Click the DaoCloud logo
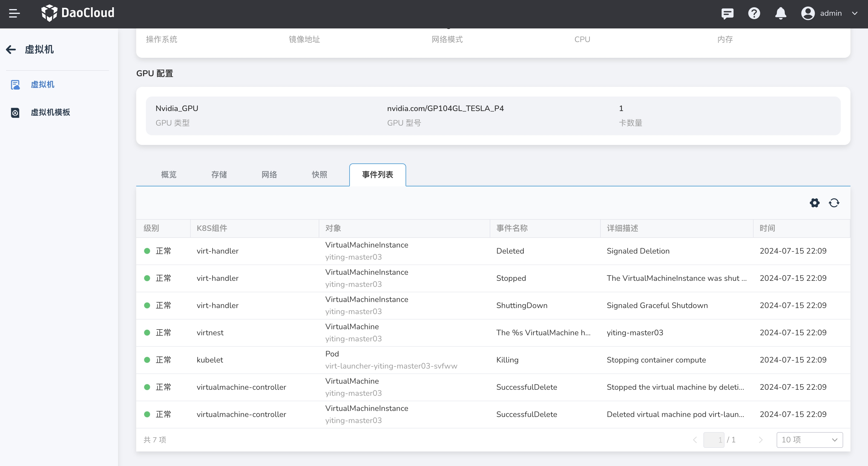This screenshot has height=466, width=868. [x=78, y=13]
